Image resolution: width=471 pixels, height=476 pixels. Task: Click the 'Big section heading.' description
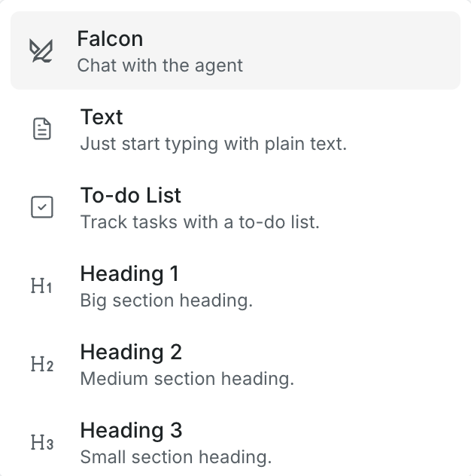pyautogui.click(x=166, y=301)
